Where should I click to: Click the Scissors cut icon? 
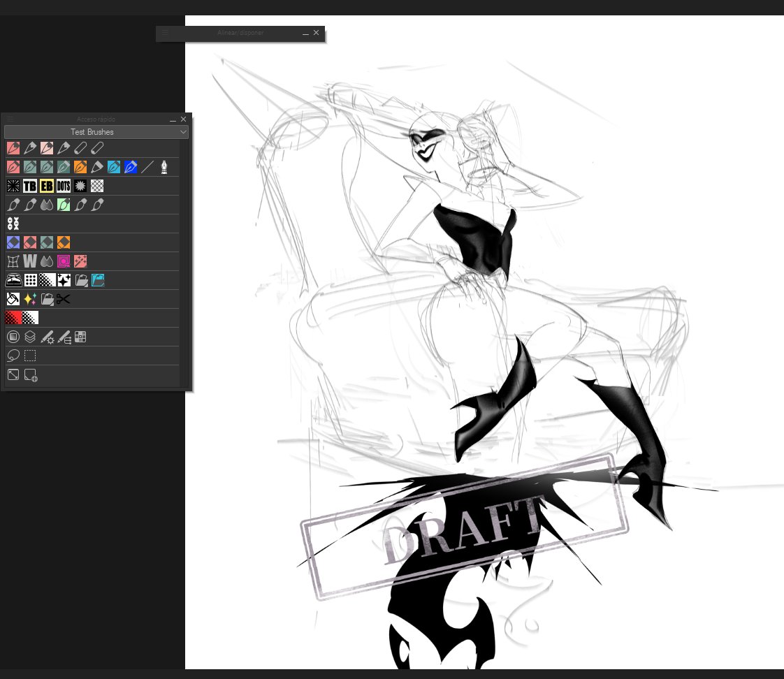tap(64, 298)
